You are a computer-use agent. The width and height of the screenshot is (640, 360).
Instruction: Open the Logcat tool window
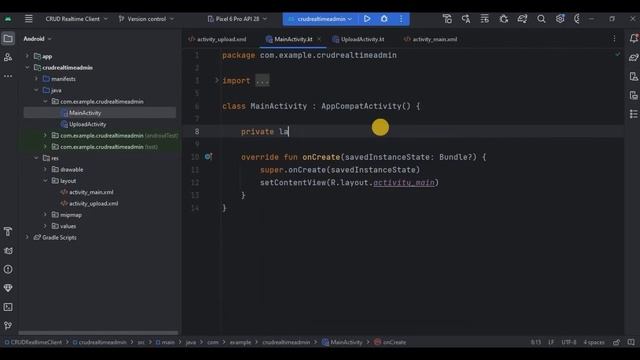pos(8,251)
